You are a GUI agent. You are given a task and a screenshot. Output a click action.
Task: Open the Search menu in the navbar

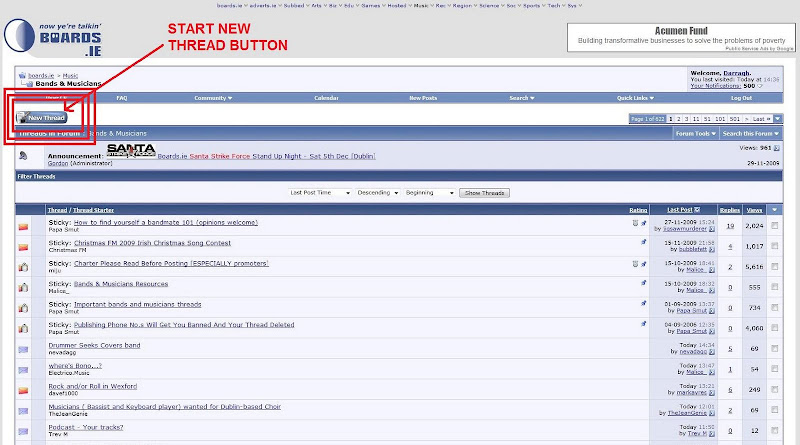[521, 98]
